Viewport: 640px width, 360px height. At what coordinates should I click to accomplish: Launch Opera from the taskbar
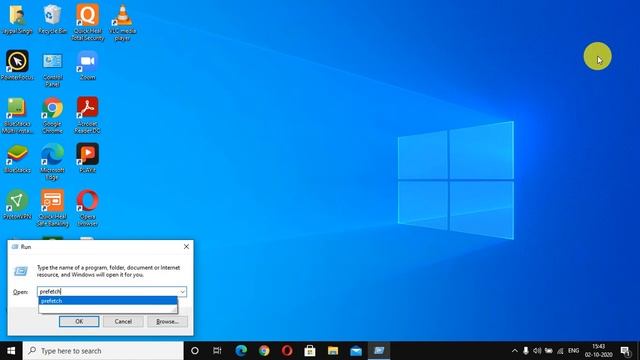click(x=287, y=351)
